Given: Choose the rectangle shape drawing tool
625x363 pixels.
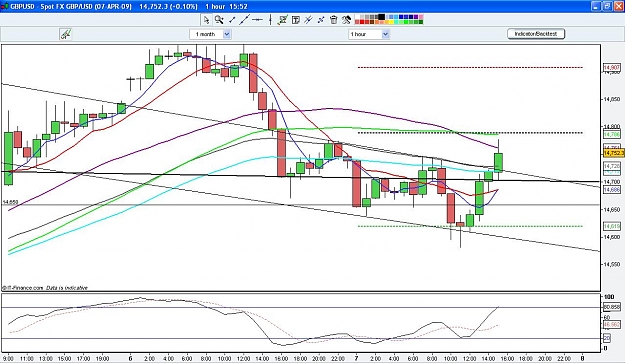Looking at the screenshot, I should coord(283,20).
